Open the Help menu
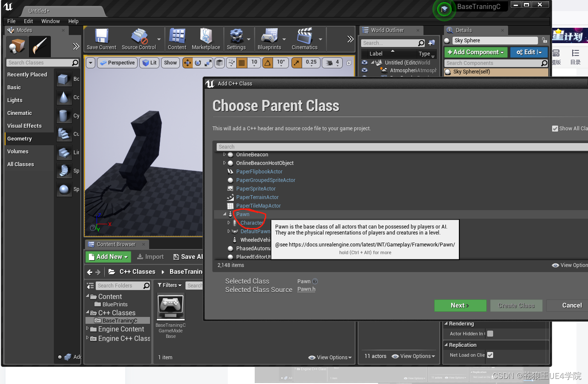Viewport: 588px width, 384px height. click(x=73, y=21)
